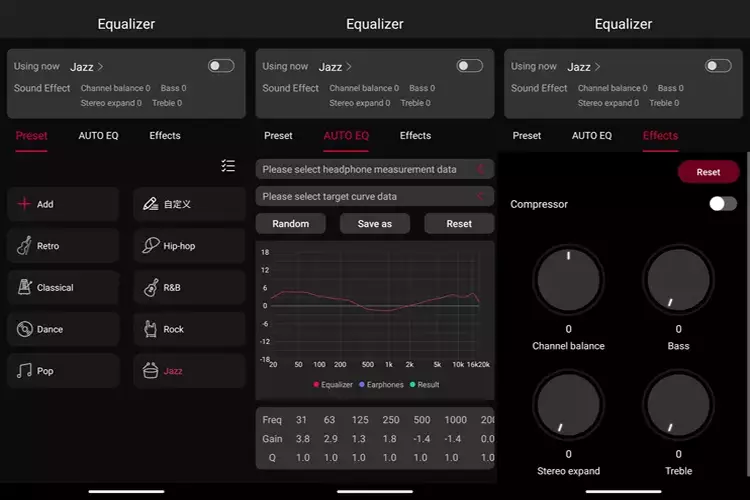
Task: Open AUTO EQ tab in right screen
Action: click(x=592, y=135)
